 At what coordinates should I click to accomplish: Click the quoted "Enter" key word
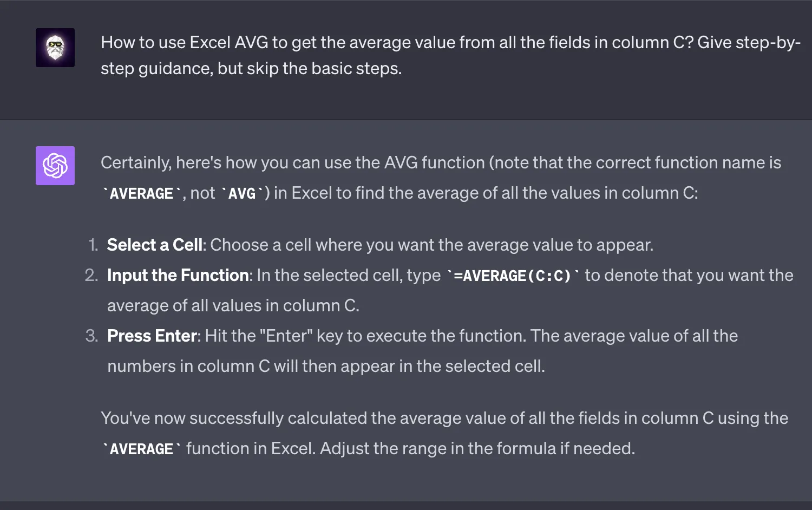click(x=286, y=336)
